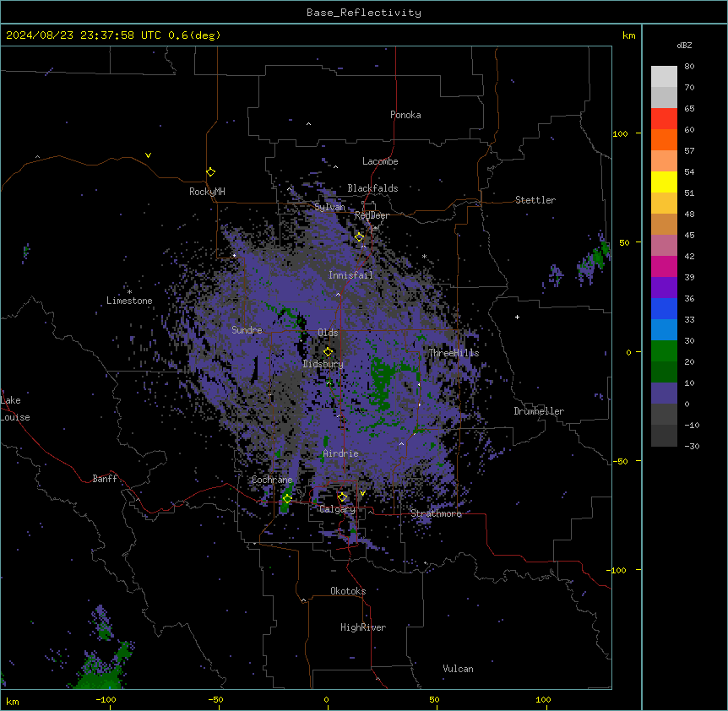Select the dark gray legend swatch between -10 and -30

coord(664,436)
